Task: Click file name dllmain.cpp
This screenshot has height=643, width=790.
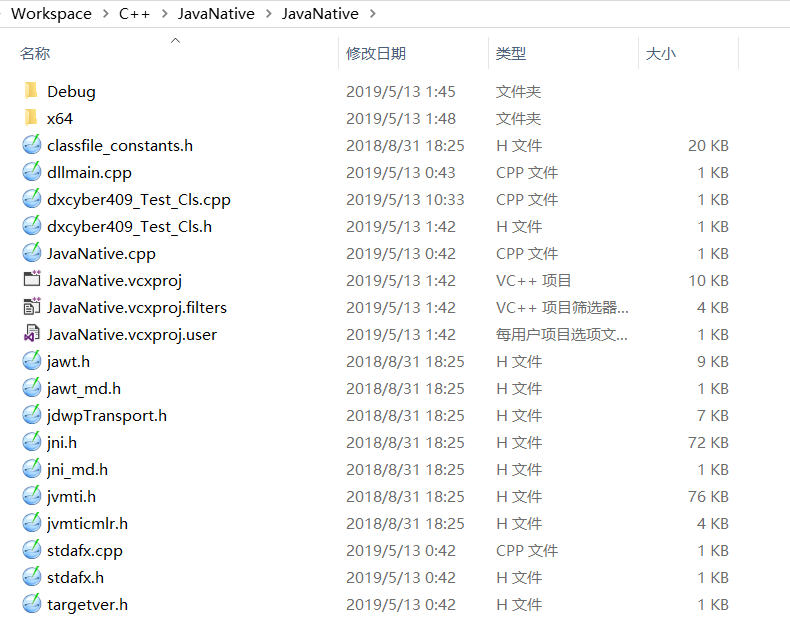Action: [89, 173]
